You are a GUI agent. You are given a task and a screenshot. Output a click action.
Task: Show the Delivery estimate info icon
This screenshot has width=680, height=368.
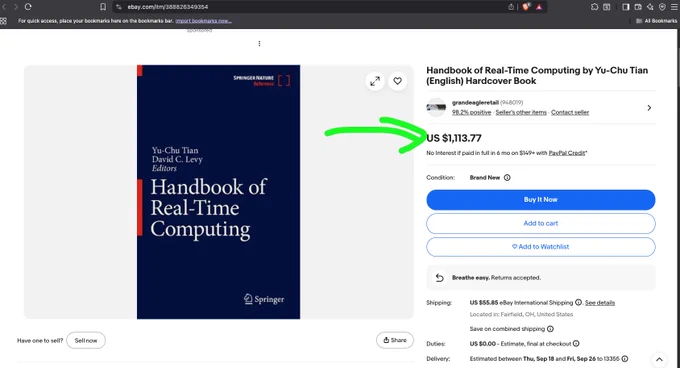click(624, 359)
